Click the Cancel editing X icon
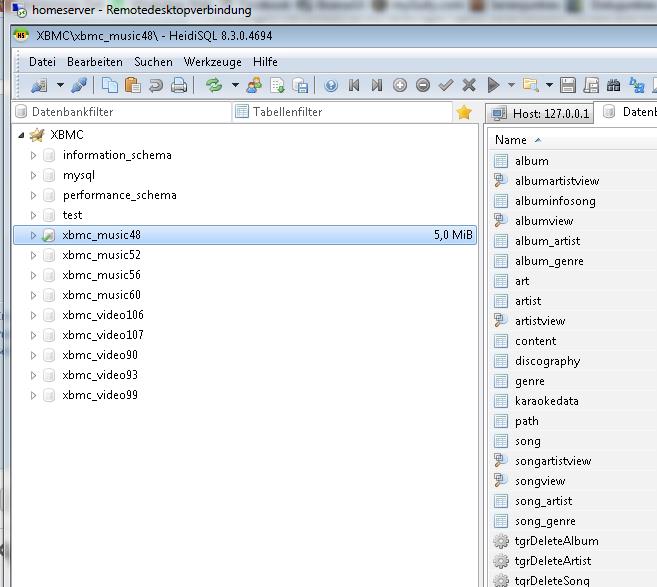The image size is (657, 587). pos(469,85)
